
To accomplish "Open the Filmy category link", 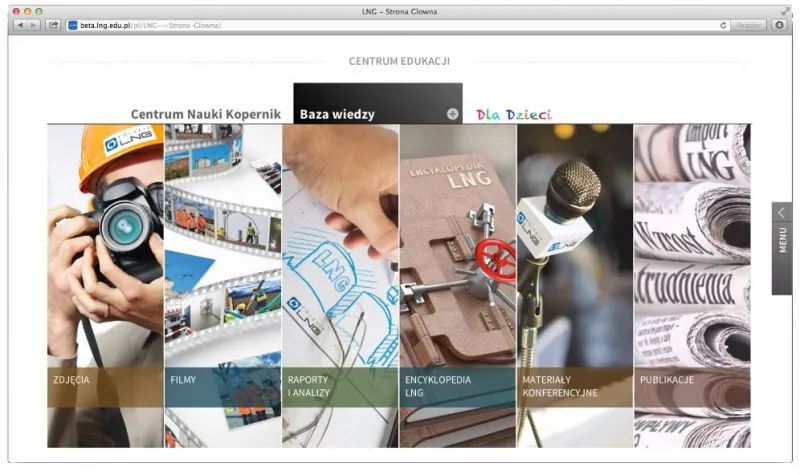I will point(183,380).
